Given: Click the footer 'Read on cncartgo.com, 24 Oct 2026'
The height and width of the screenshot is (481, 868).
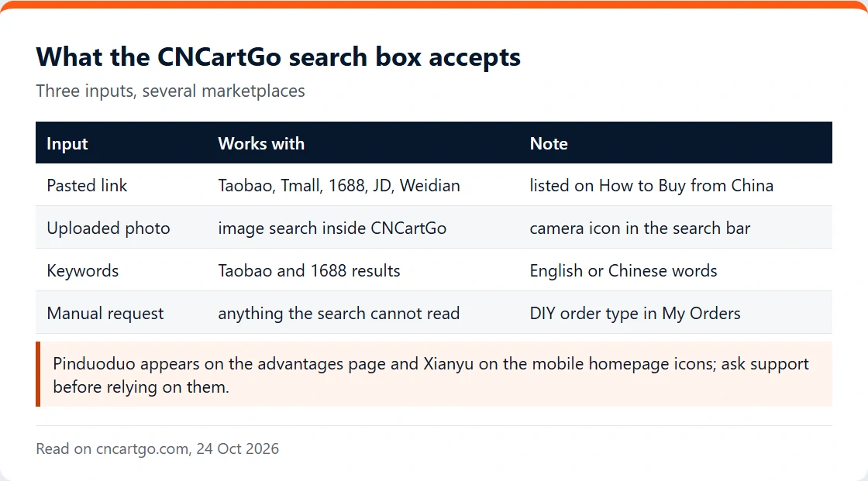Looking at the screenshot, I should click(157, 448).
